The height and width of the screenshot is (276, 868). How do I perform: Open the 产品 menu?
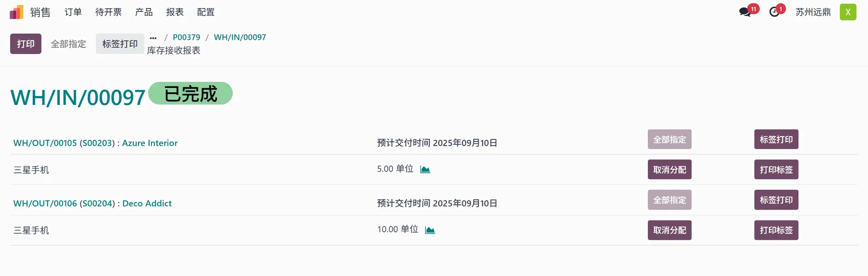coord(144,12)
